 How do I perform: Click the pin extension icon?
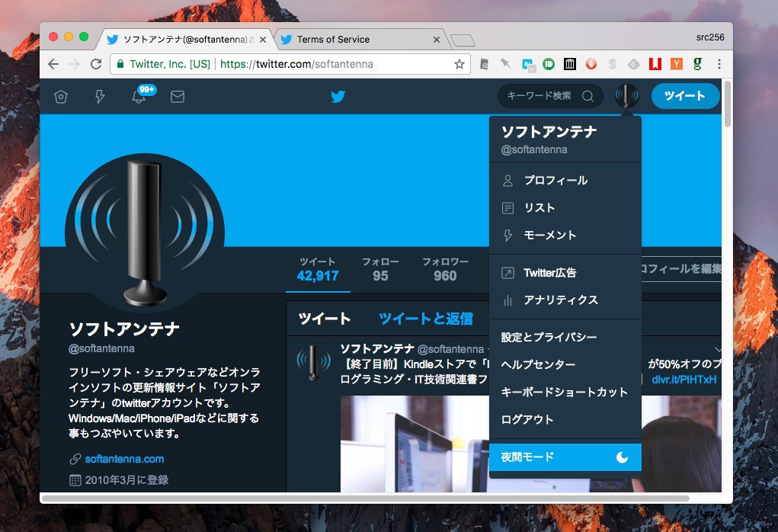pos(506,64)
